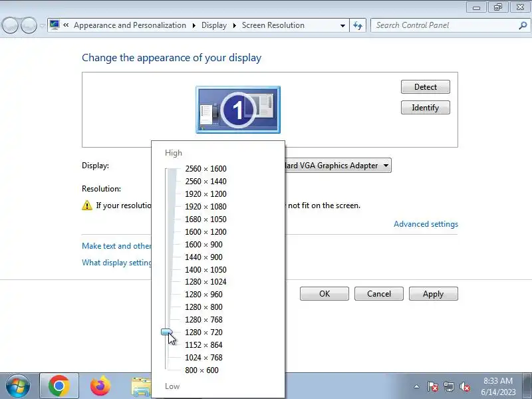Click the refresh button beside address bar
The height and width of the screenshot is (399, 532).
[x=358, y=25]
